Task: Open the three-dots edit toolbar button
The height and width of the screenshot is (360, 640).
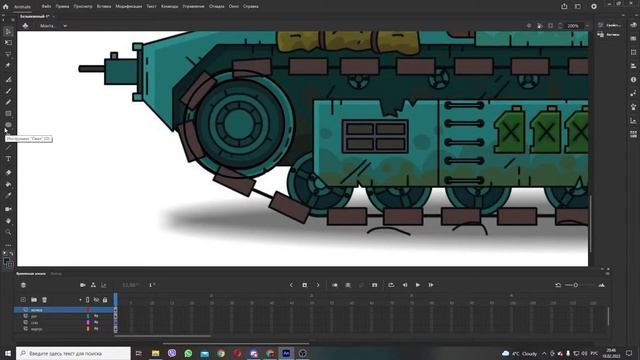Action: coord(8,245)
